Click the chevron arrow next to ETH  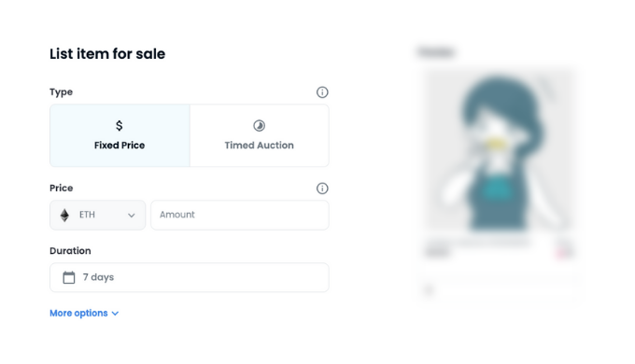coord(132,216)
